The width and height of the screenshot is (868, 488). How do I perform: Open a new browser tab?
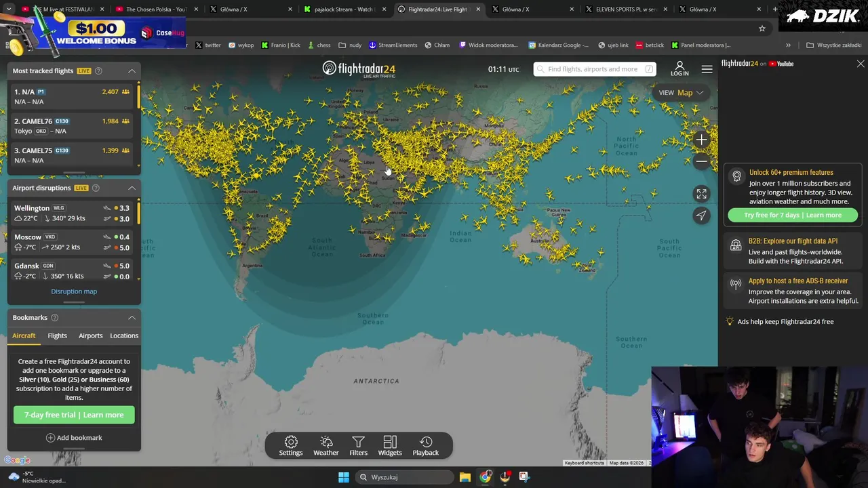pyautogui.click(x=774, y=9)
